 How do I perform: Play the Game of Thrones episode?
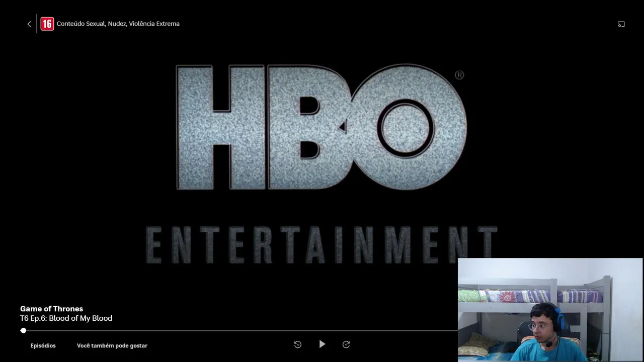pos(322,344)
